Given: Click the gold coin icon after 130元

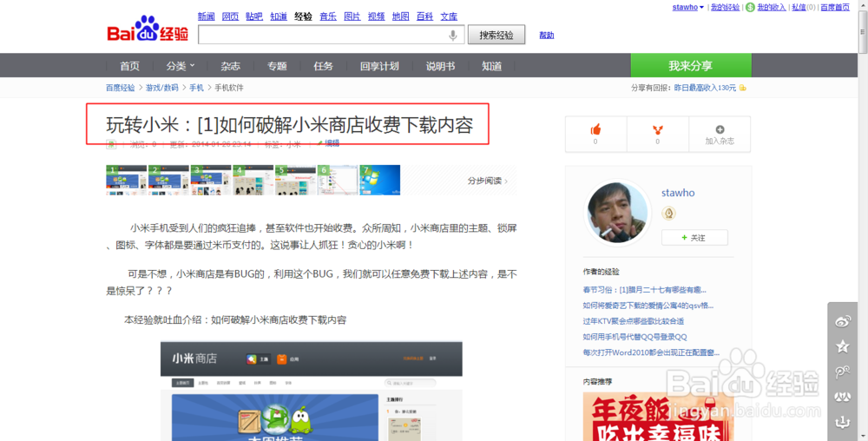Looking at the screenshot, I should pyautogui.click(x=743, y=88).
